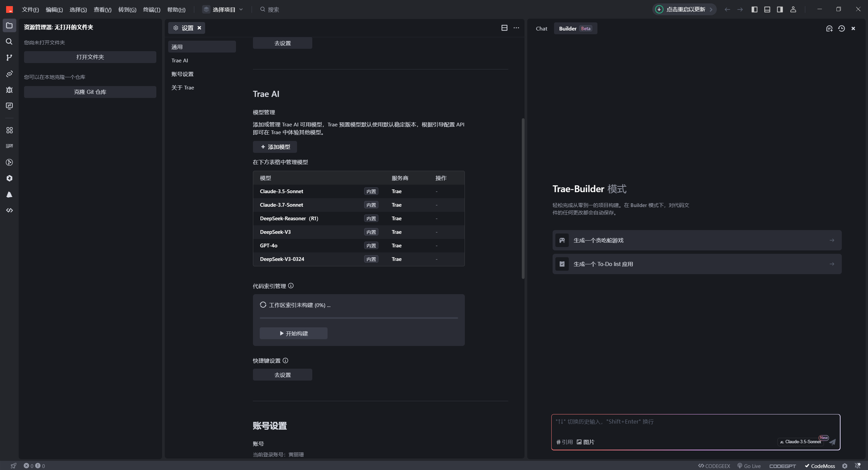Switch to the Chat tab
The height and width of the screenshot is (470, 868).
click(x=541, y=28)
